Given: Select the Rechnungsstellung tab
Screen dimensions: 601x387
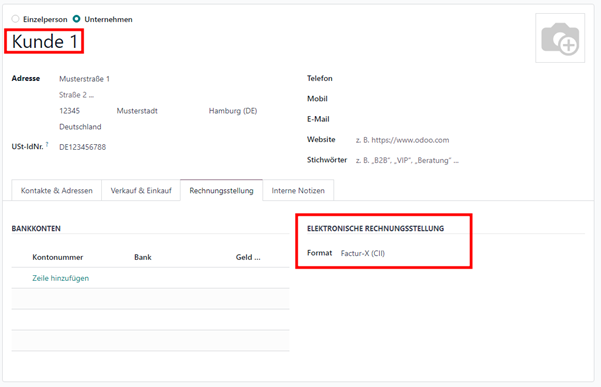Looking at the screenshot, I should [x=222, y=190].
